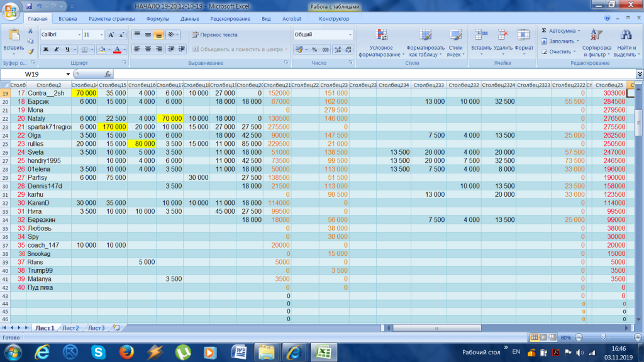This screenshot has height=362, width=644.
Task: Click the Increase Font Size icon
Action: click(x=111, y=35)
